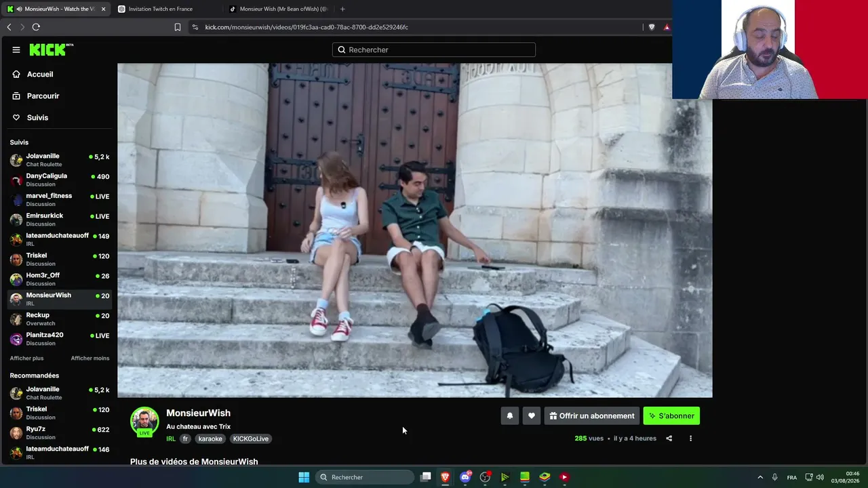868x488 pixels.
Task: Select the KICKGoLive tag
Action: (x=251, y=439)
